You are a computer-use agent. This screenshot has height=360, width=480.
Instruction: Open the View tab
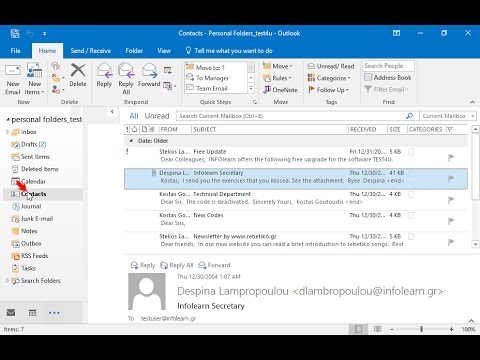[x=164, y=51]
